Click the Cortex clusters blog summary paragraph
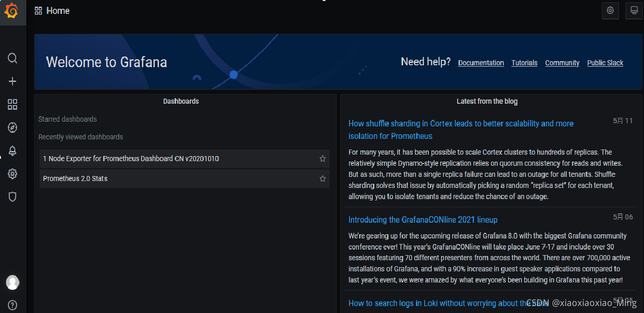This screenshot has height=313, width=644. tap(485, 174)
